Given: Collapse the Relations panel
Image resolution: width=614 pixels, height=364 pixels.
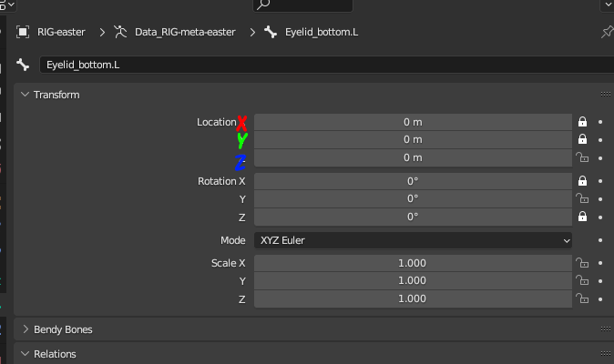Looking at the screenshot, I should (26, 354).
